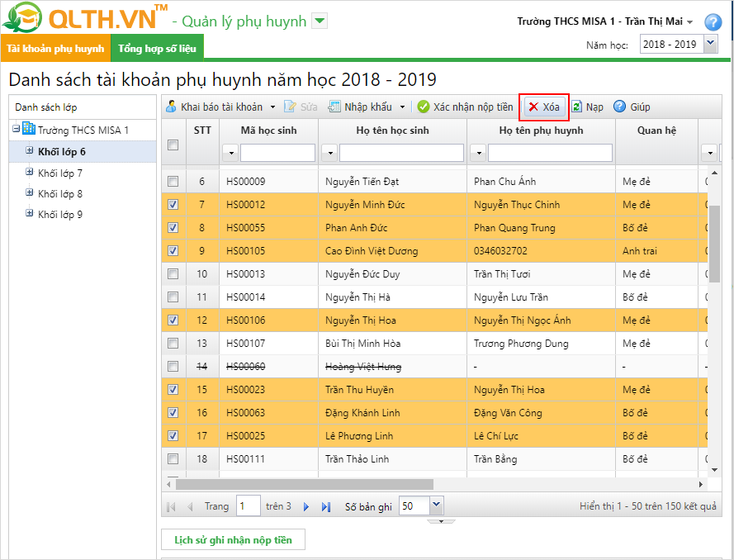Click the vertical scrollbar thumb of the table
This screenshot has height=560, width=734.
(714, 244)
